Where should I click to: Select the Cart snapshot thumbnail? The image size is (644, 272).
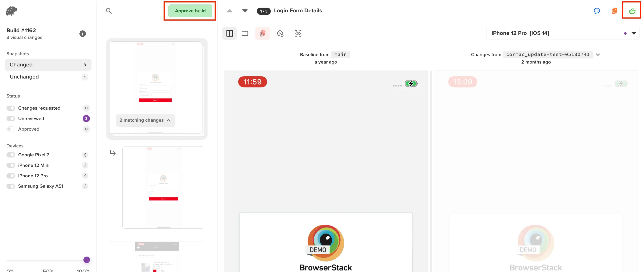click(x=157, y=257)
